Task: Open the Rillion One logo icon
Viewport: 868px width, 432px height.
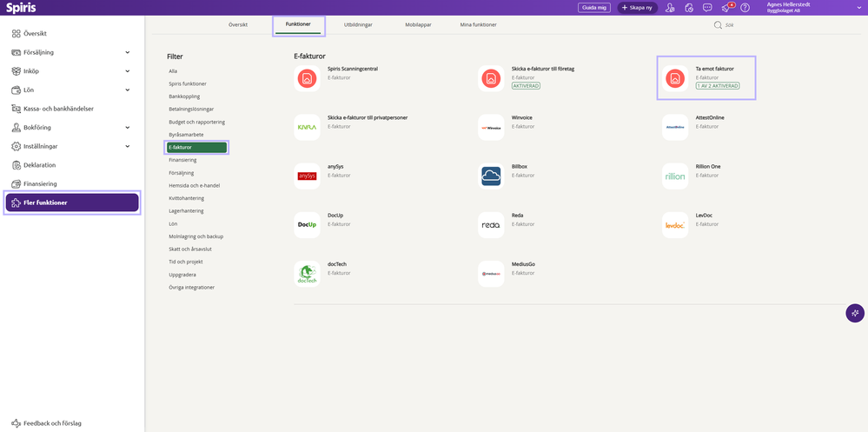Action: pos(675,176)
